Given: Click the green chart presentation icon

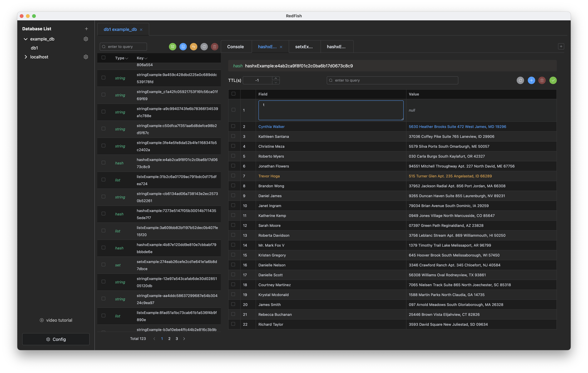Looking at the screenshot, I should (x=172, y=47).
